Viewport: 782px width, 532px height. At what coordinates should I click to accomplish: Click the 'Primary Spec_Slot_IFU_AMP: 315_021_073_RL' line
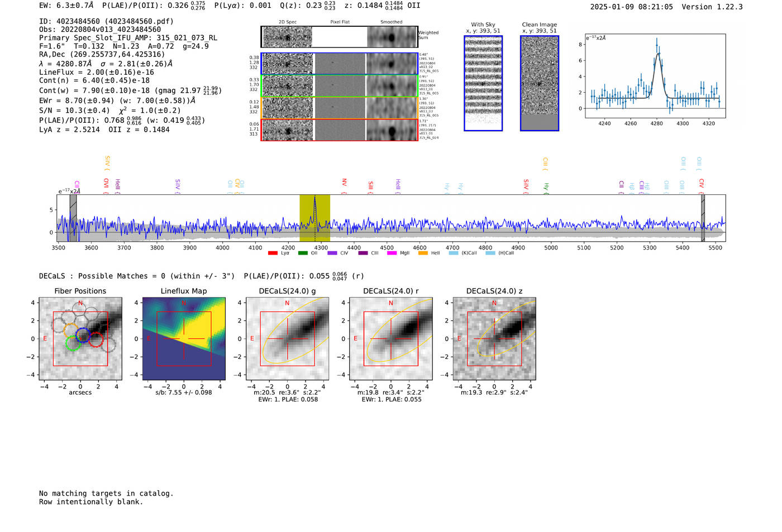(x=128, y=38)
